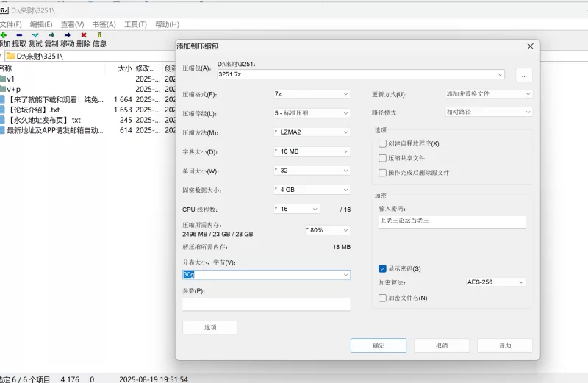Select the 【论坛介绍】.txt file
The width and height of the screenshot is (588, 383).
(x=34, y=110)
